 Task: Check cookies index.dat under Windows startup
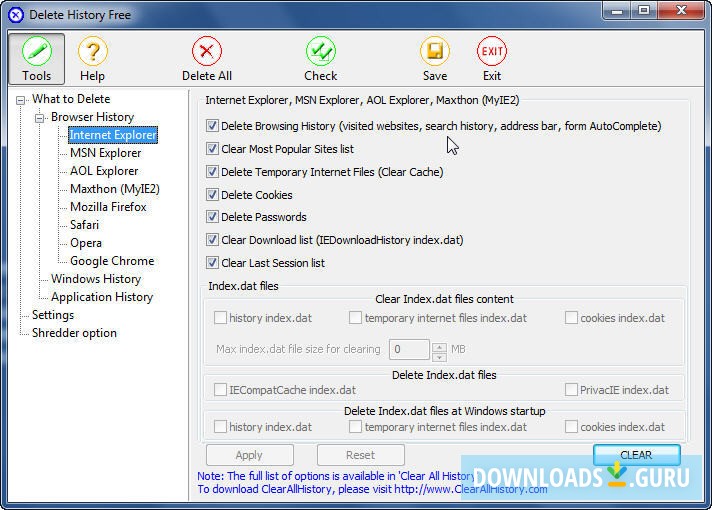point(571,426)
